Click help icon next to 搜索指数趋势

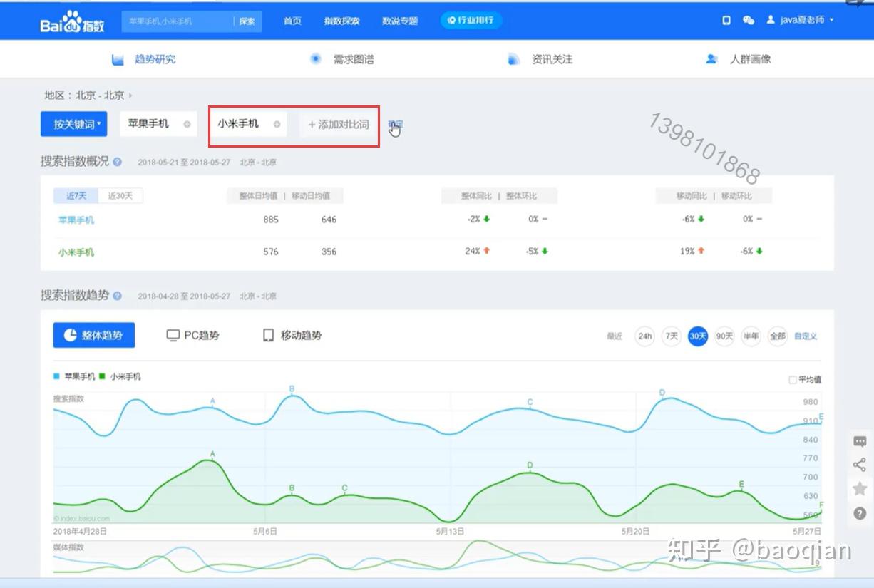tap(118, 296)
